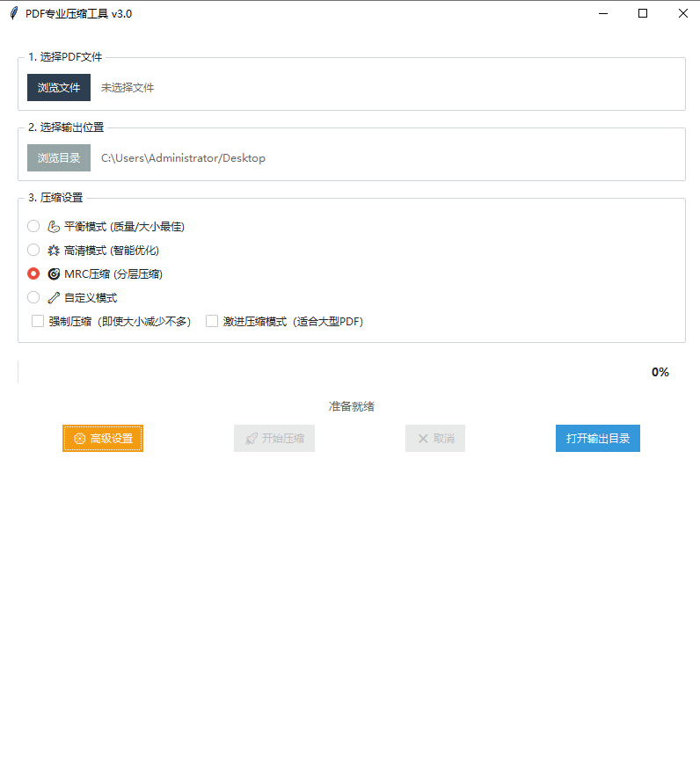Click the feather app icon in title bar
700x772 pixels.
[13, 13]
